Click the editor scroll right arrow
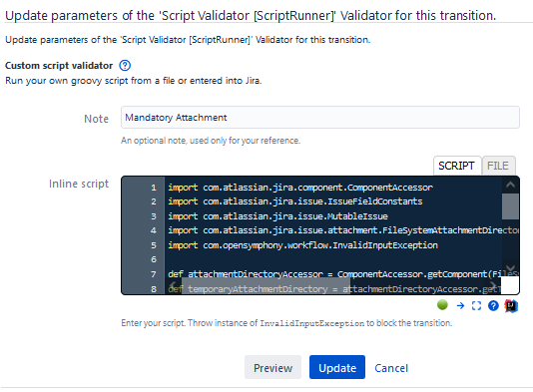The height and width of the screenshot is (392, 533). (493, 285)
